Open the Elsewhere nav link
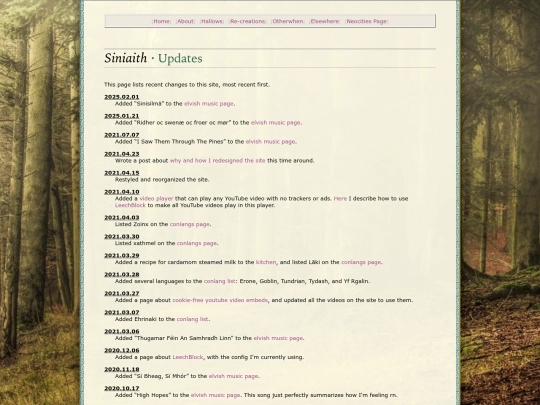Viewport: 540px width, 405px height. click(x=324, y=21)
